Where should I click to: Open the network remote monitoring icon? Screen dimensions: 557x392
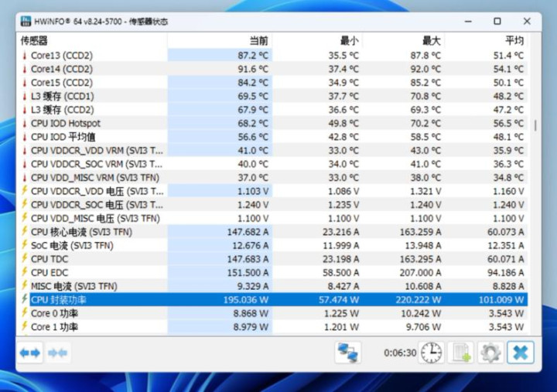(x=348, y=353)
